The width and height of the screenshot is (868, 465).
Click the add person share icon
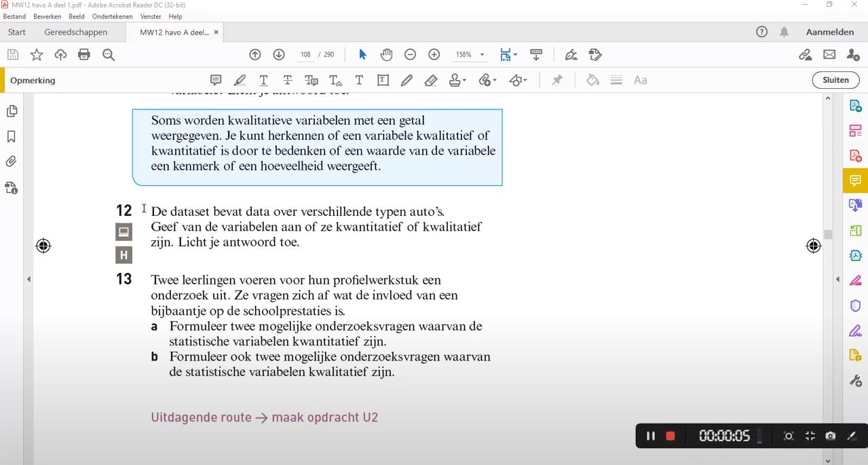[853, 55]
